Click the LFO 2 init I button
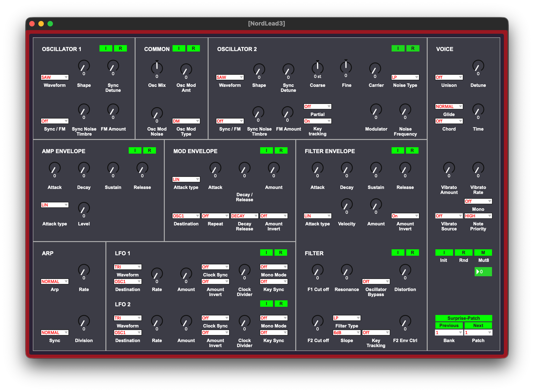 point(266,304)
